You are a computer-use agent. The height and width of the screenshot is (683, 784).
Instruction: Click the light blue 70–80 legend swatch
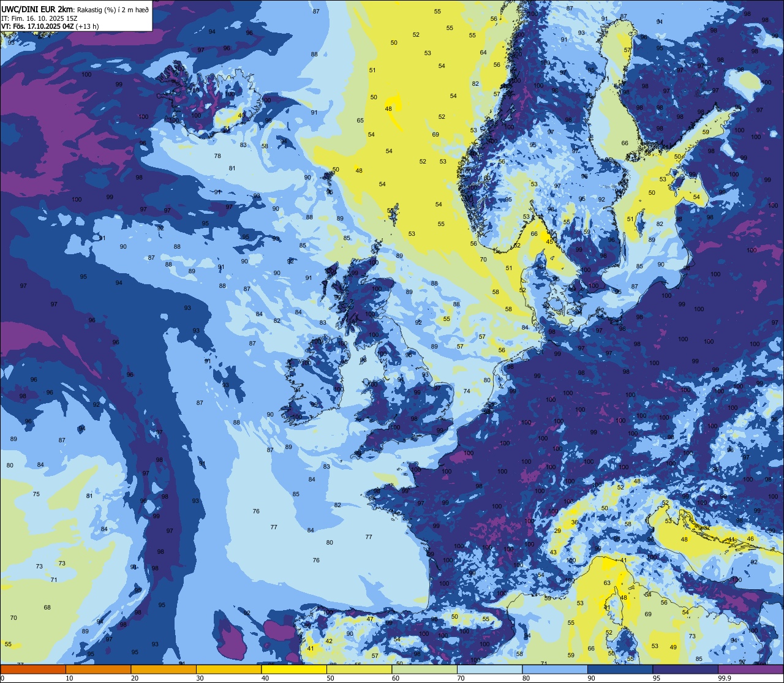490,669
